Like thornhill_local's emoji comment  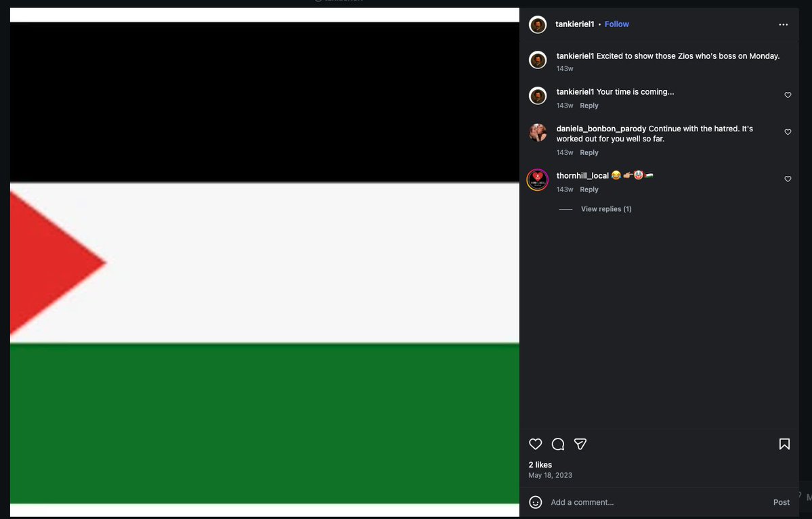[788, 179]
